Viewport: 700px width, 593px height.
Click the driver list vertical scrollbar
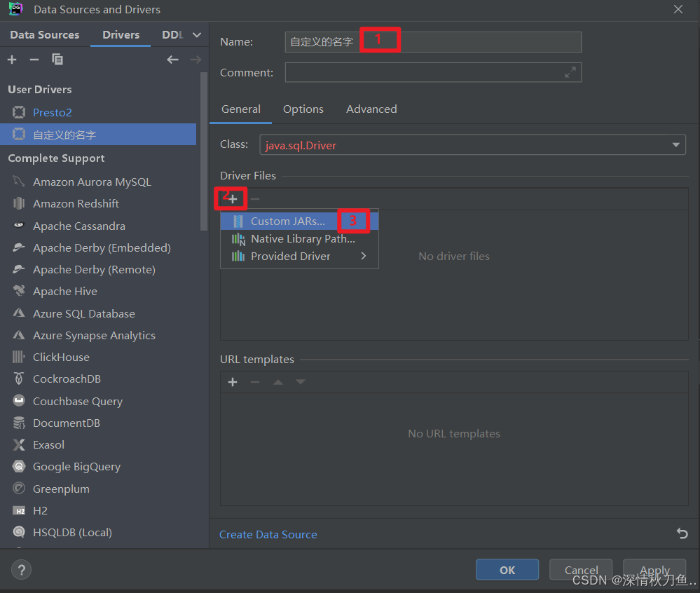[204, 151]
